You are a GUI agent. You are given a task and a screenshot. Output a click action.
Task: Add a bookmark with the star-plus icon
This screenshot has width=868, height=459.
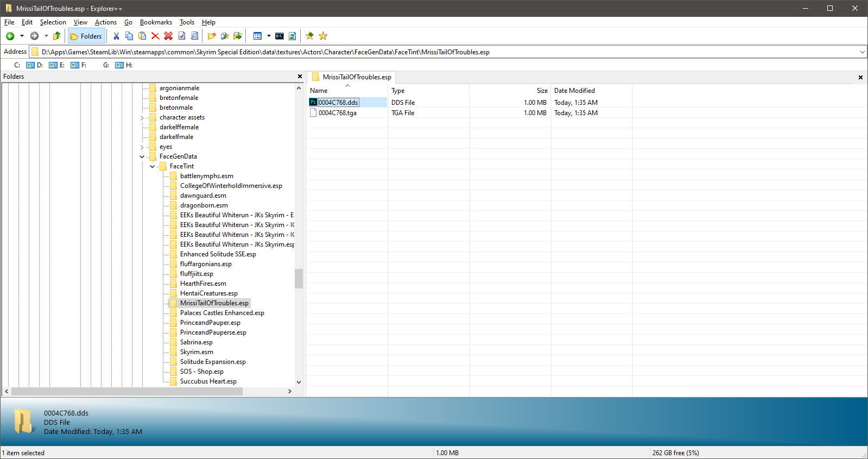310,36
